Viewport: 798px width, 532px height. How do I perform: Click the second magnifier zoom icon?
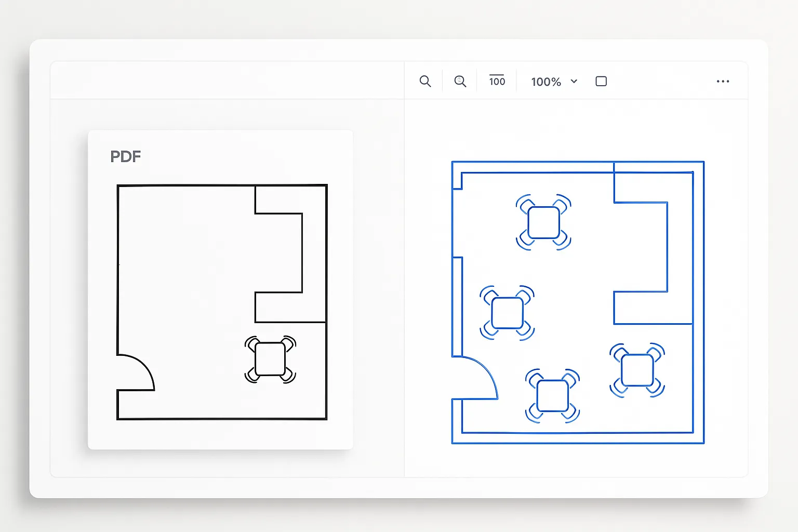[460, 82]
